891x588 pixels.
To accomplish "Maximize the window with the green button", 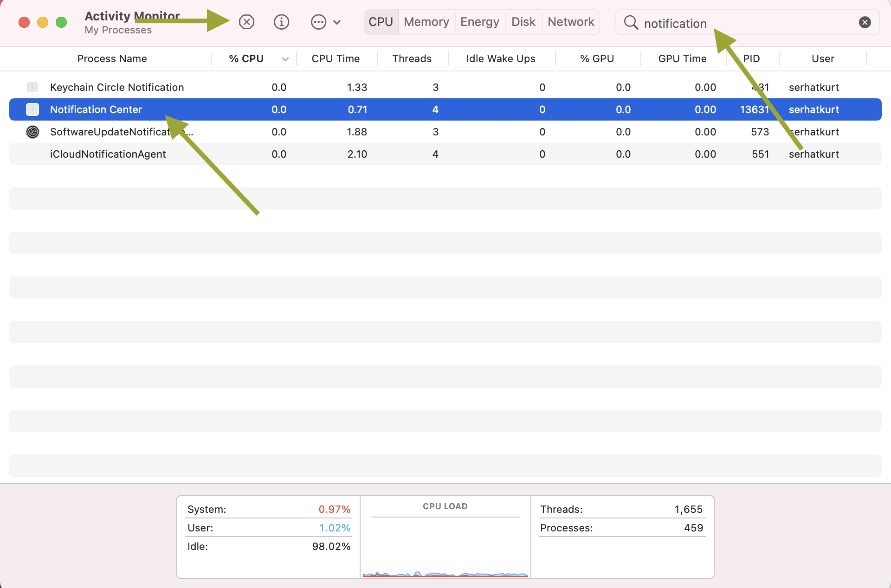I will click(x=61, y=22).
